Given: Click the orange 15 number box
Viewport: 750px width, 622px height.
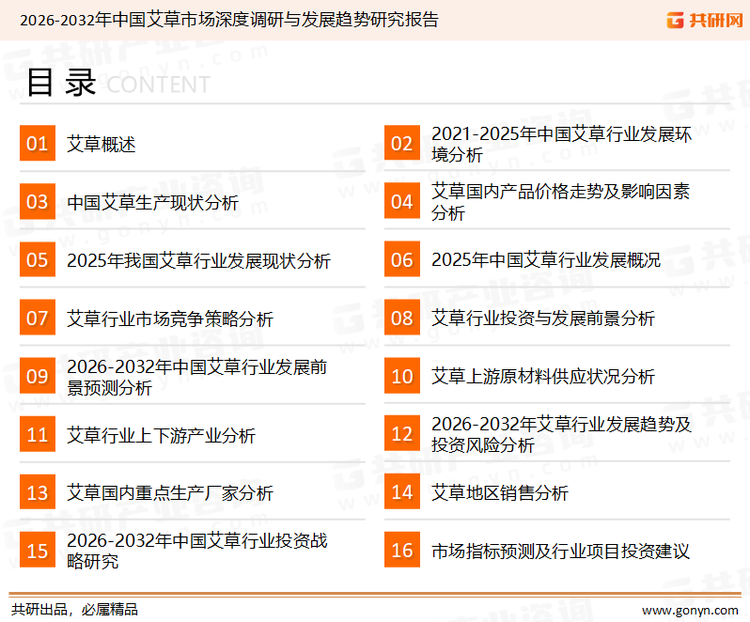Looking at the screenshot, I should (37, 550).
